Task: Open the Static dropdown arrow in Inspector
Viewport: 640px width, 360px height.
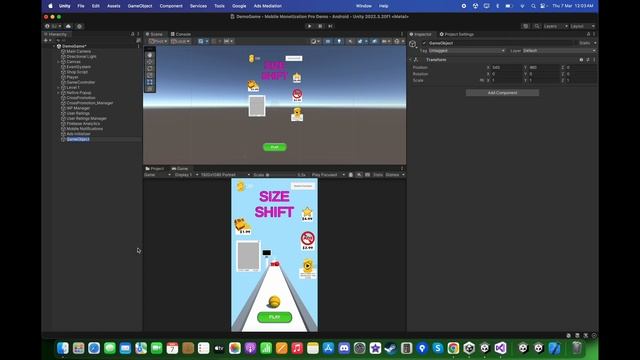Action: tap(595, 43)
